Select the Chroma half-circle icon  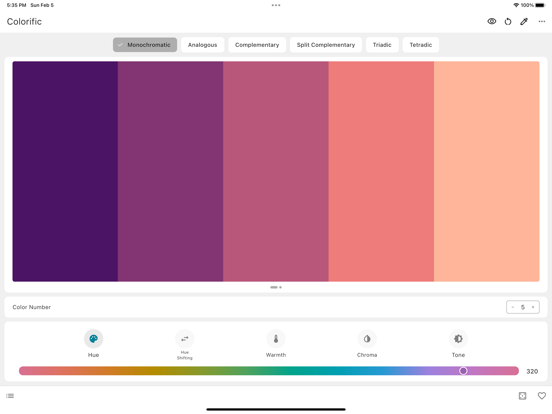pos(367,339)
